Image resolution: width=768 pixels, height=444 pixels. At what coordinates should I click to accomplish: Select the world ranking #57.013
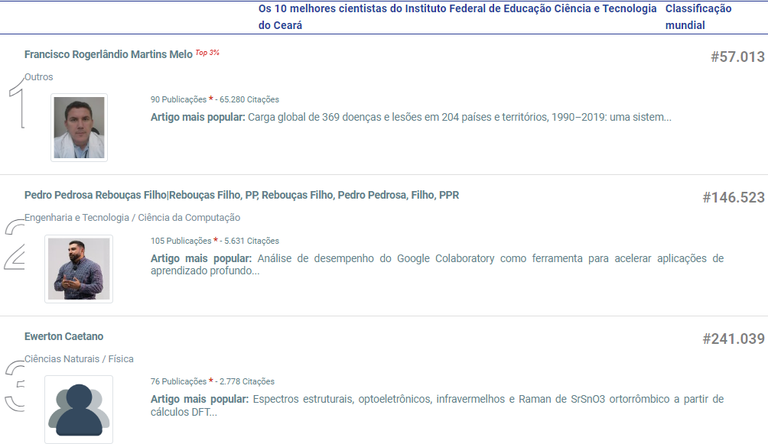(736, 57)
